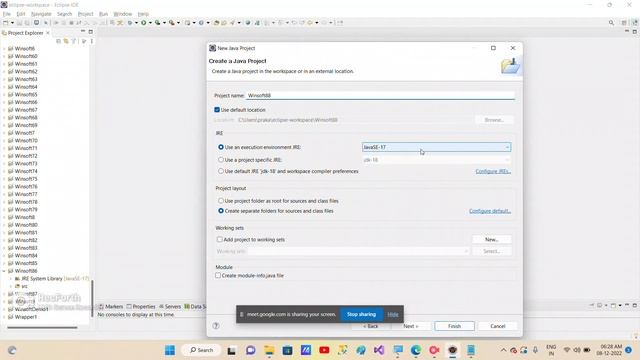Viewport: 640px width, 360px height.
Task: Expand JRE System Library node under Winsoft86
Action: [x=11, y=278]
